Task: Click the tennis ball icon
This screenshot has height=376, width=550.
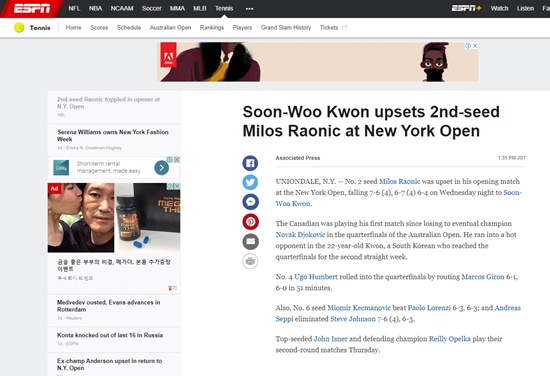Action: tap(19, 27)
